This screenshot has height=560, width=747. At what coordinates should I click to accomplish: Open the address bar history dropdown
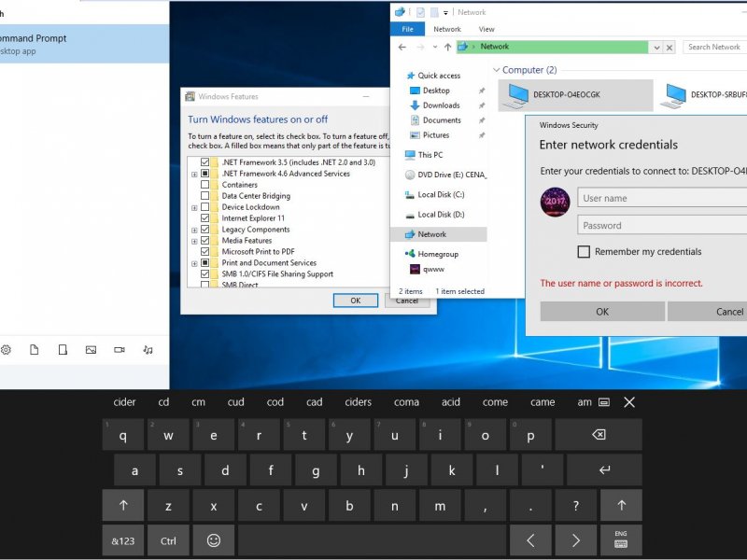(657, 48)
